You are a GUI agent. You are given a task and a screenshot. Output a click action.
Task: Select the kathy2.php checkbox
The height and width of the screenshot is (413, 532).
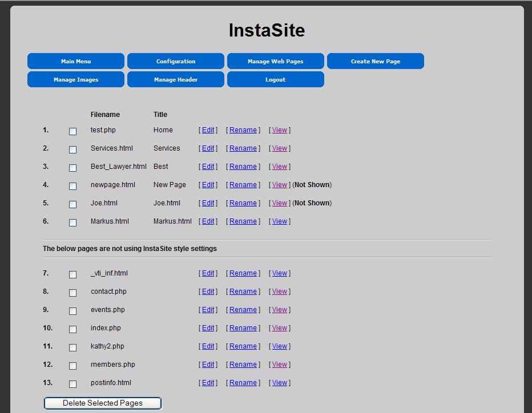click(x=72, y=348)
